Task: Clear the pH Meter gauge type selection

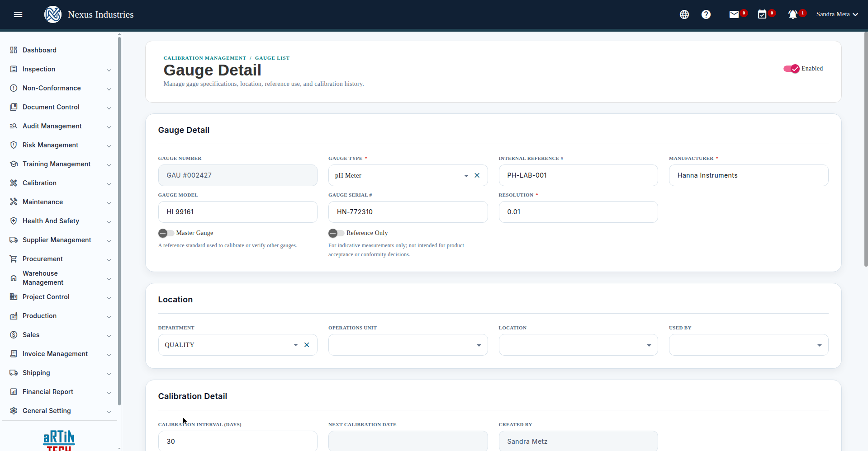Action: pyautogui.click(x=477, y=175)
